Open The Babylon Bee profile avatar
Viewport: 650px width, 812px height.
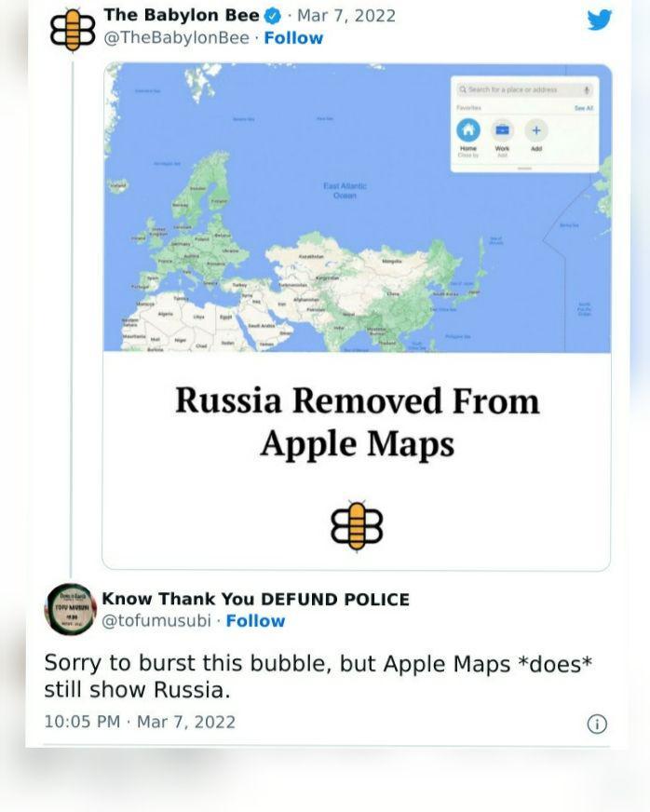click(x=73, y=30)
